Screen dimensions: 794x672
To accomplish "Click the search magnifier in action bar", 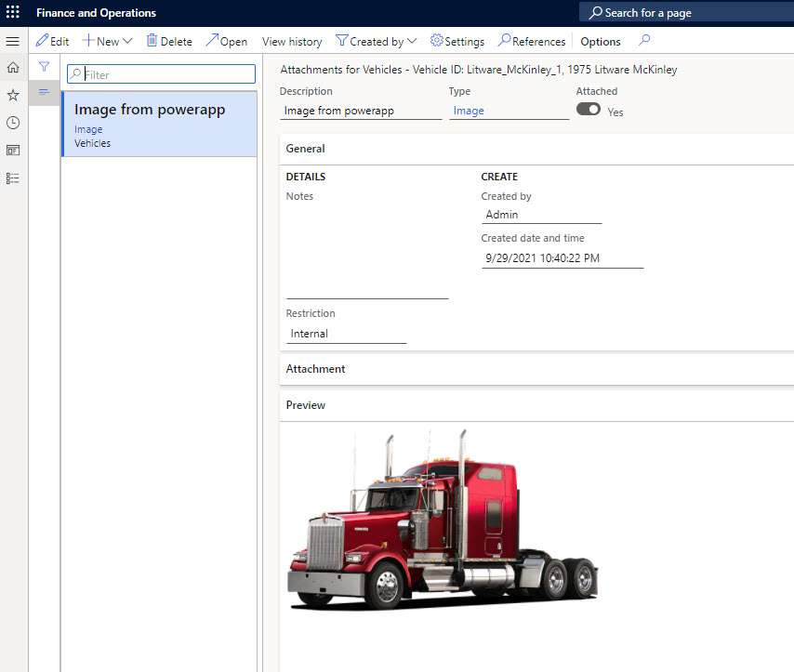I will [x=644, y=41].
